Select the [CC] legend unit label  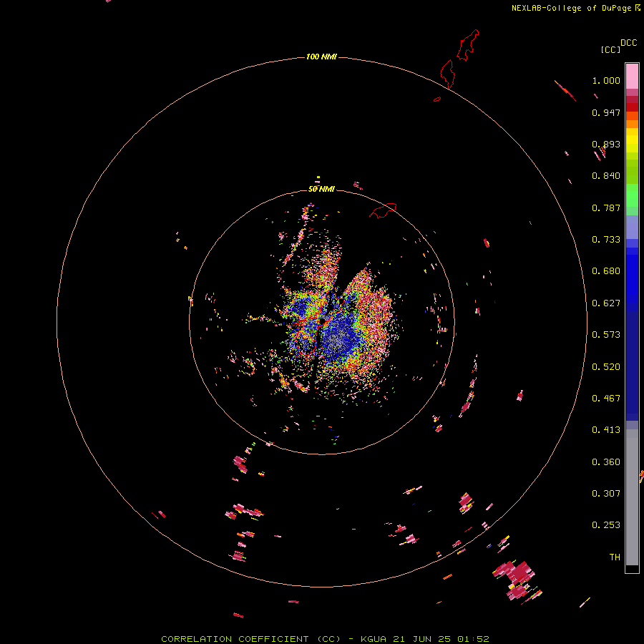610,49
